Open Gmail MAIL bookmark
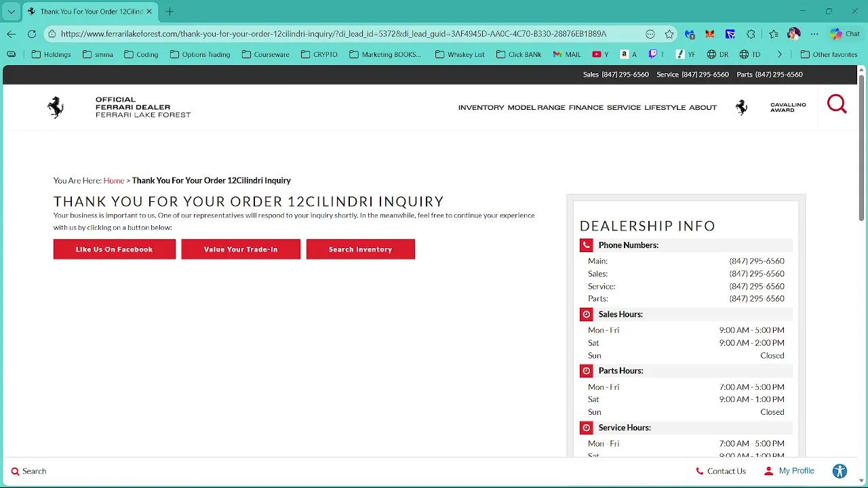The height and width of the screenshot is (488, 868). tap(567, 54)
